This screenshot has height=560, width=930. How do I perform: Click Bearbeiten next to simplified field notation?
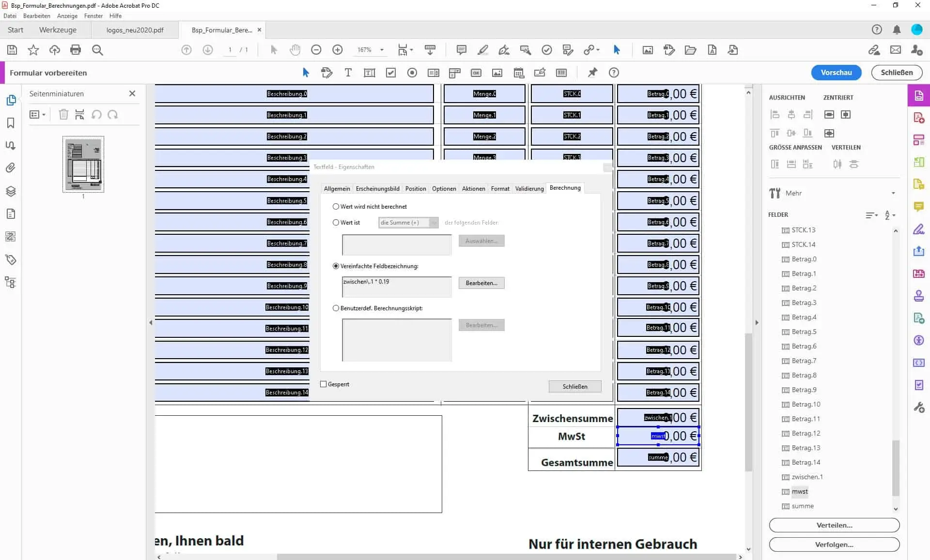481,283
